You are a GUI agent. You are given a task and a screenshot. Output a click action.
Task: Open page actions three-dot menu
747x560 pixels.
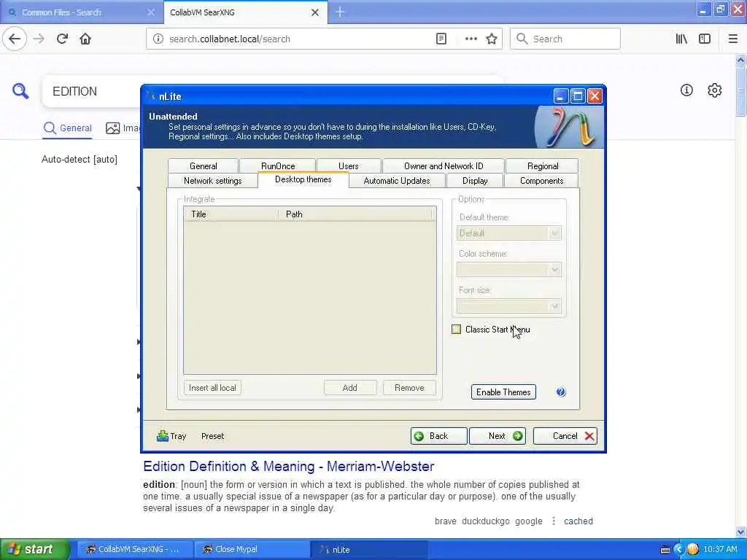tap(471, 39)
